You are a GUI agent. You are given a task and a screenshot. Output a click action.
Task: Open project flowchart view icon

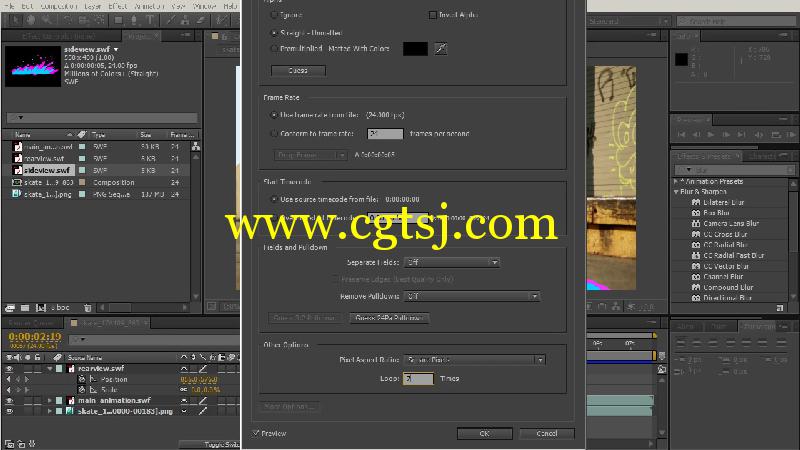pyautogui.click(x=195, y=146)
